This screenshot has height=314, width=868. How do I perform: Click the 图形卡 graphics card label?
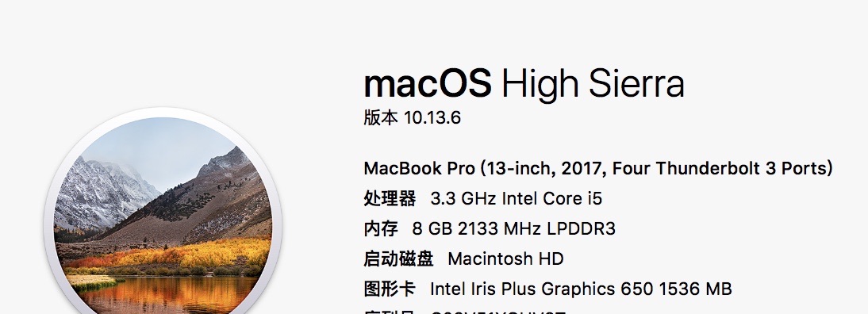(x=390, y=288)
